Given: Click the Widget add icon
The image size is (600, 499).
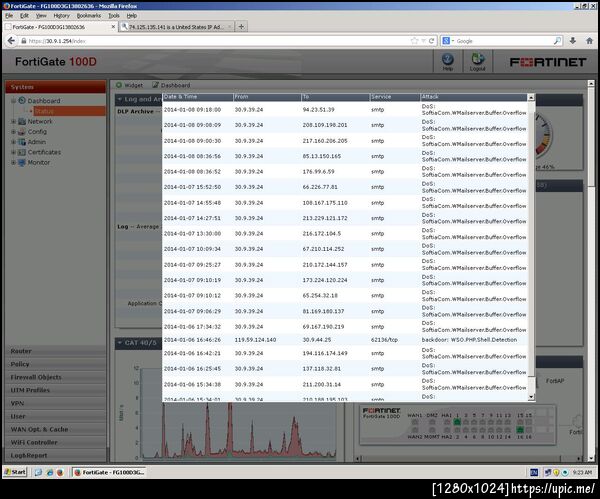Looking at the screenshot, I should tap(119, 85).
